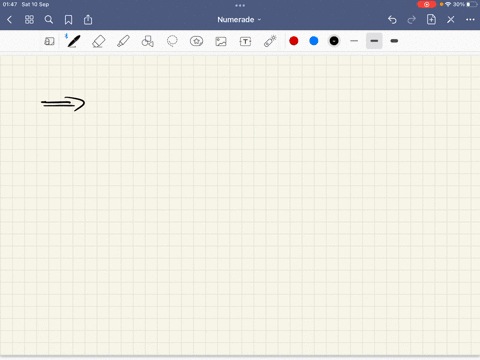This screenshot has width=480, height=360.
Task: Select the Lasso tool
Action: (172, 41)
